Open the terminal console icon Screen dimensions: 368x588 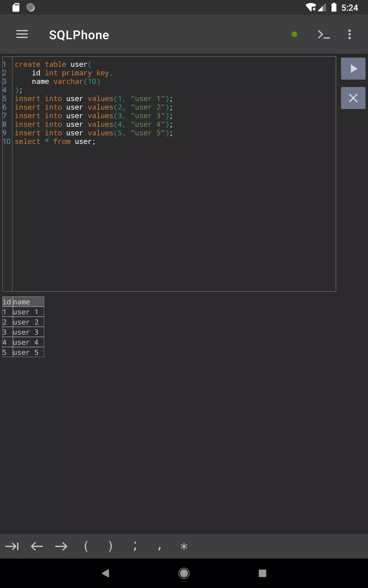pos(324,34)
